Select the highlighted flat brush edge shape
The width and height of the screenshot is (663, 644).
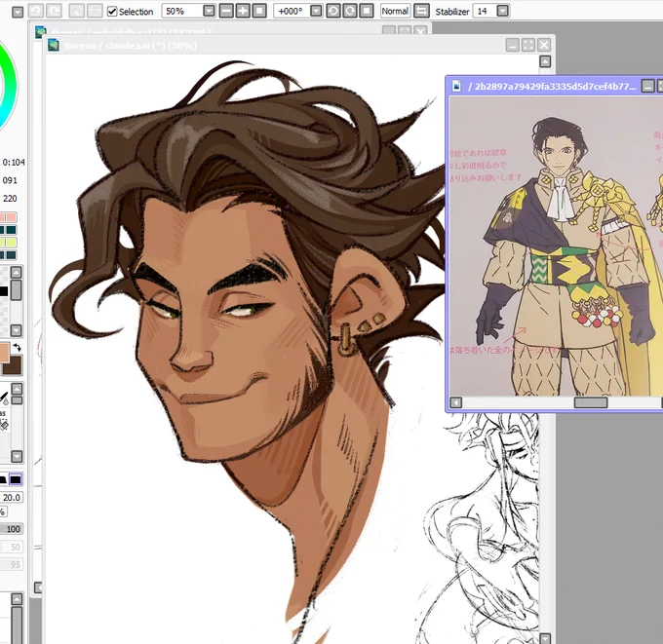[16, 479]
